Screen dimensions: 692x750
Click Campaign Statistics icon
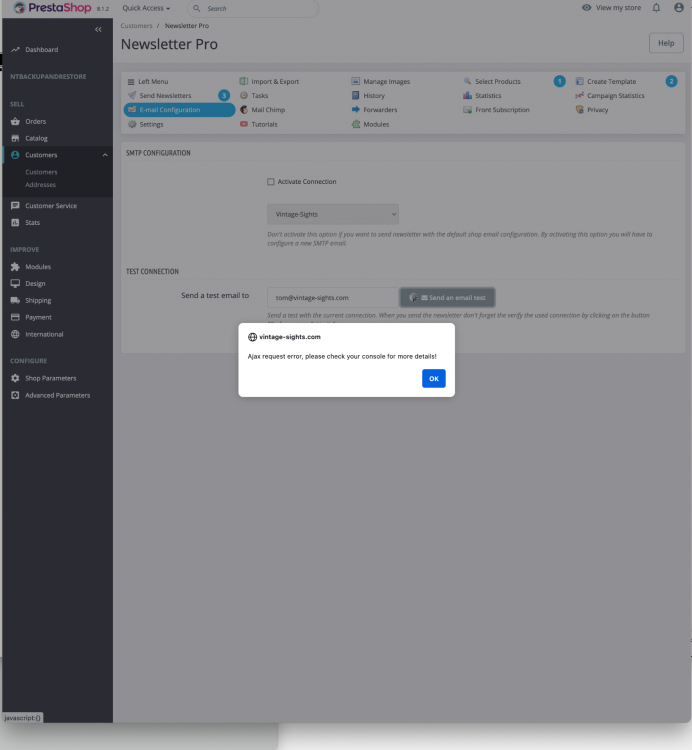579,96
